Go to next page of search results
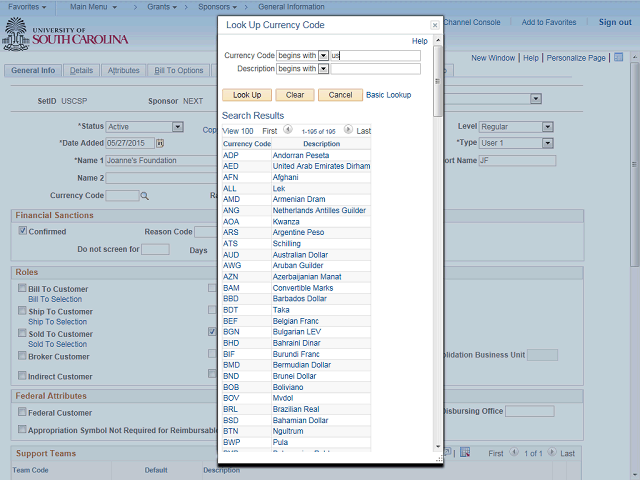Screen dimensions: 640x480 coord(348,130)
